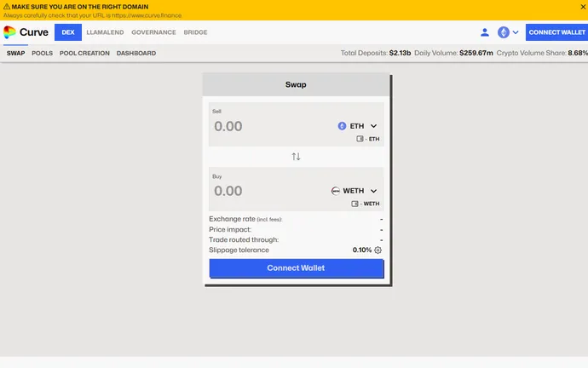Open slippage tolerance settings gear
The image size is (588, 368).
click(x=378, y=250)
